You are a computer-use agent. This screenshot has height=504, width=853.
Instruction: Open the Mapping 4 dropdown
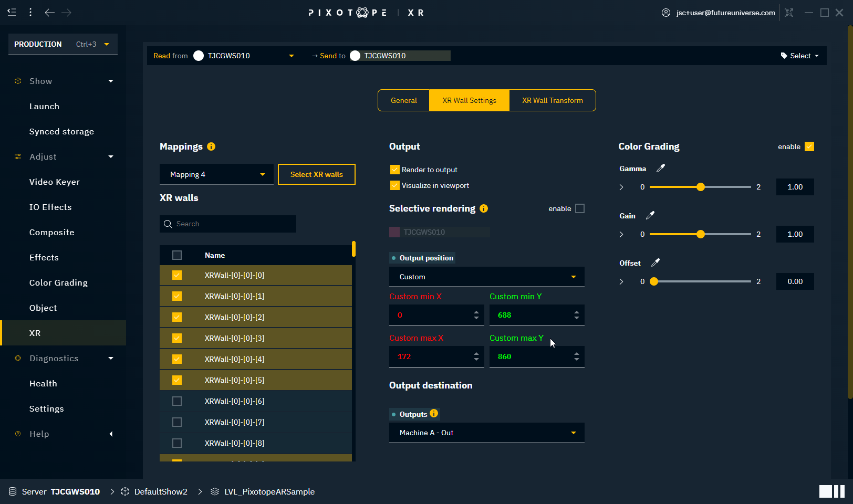[x=216, y=174]
